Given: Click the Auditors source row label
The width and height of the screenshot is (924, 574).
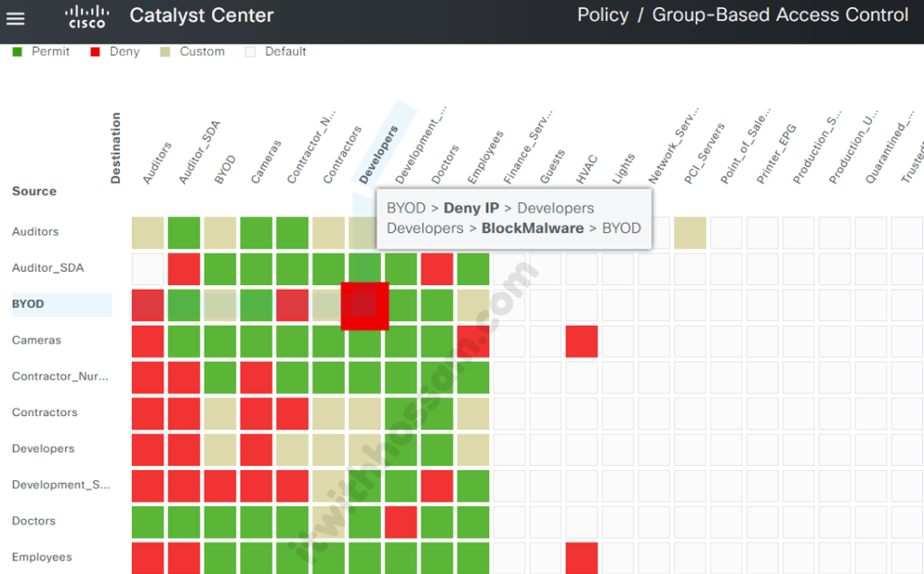Looking at the screenshot, I should (x=35, y=232).
